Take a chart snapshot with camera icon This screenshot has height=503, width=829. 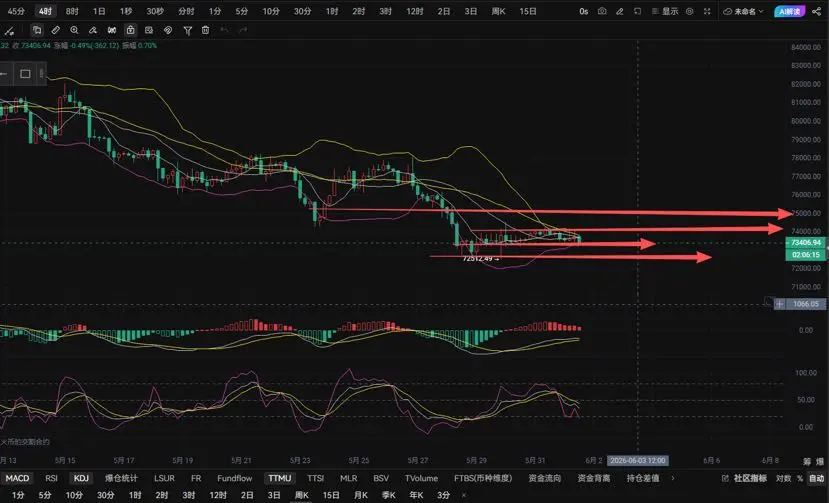click(602, 11)
